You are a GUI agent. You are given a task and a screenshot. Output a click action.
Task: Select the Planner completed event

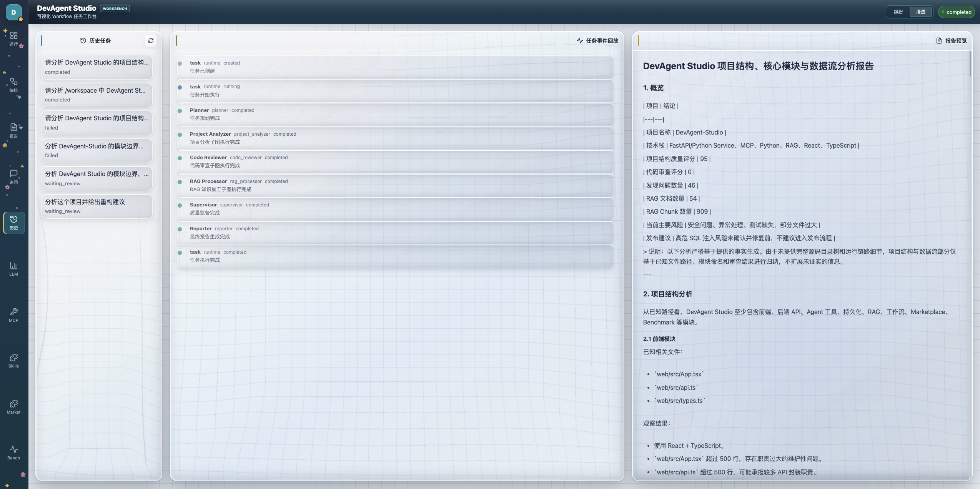click(395, 114)
